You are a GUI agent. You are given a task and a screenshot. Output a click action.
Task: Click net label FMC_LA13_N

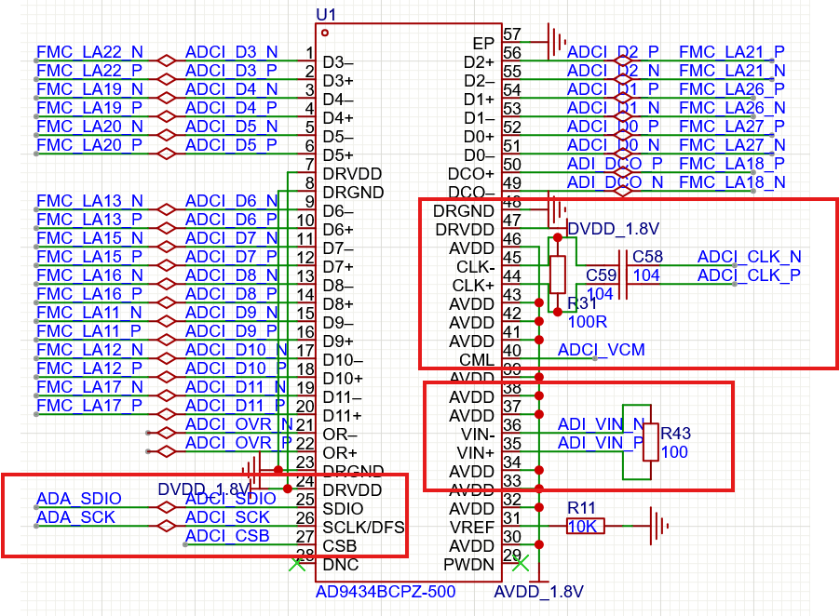(x=89, y=201)
